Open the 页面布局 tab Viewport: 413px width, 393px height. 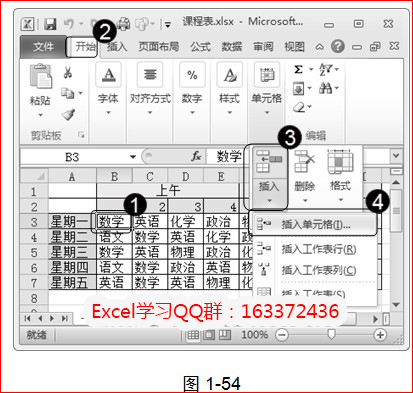[158, 47]
